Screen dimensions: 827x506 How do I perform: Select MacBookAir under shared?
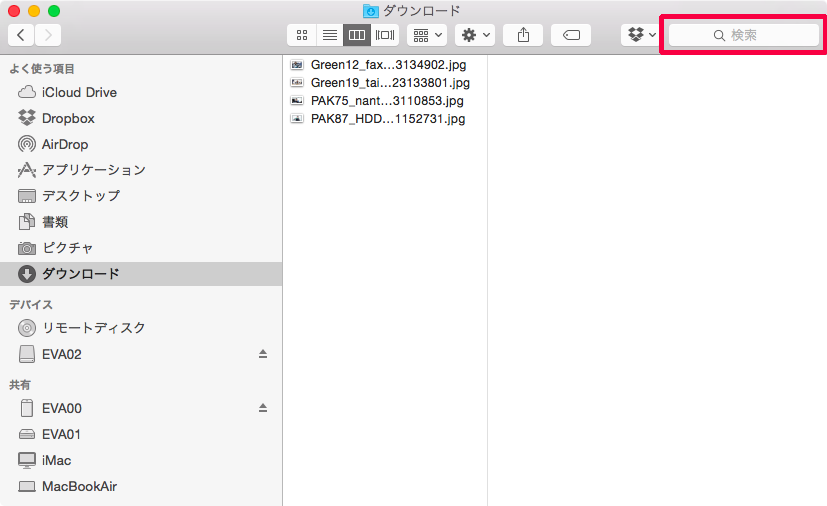pyautogui.click(x=141, y=486)
